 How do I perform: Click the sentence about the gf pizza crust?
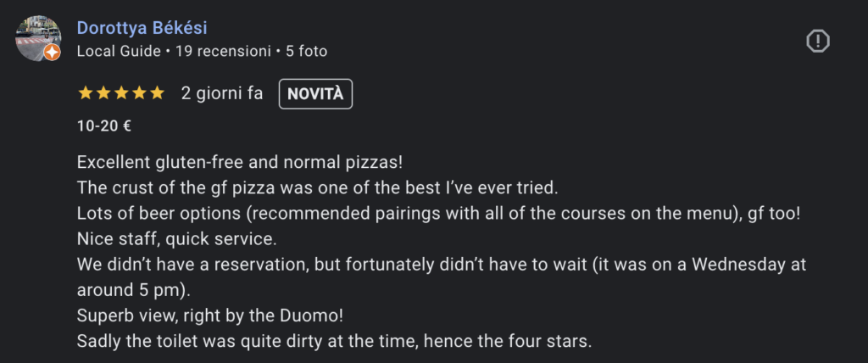318,186
